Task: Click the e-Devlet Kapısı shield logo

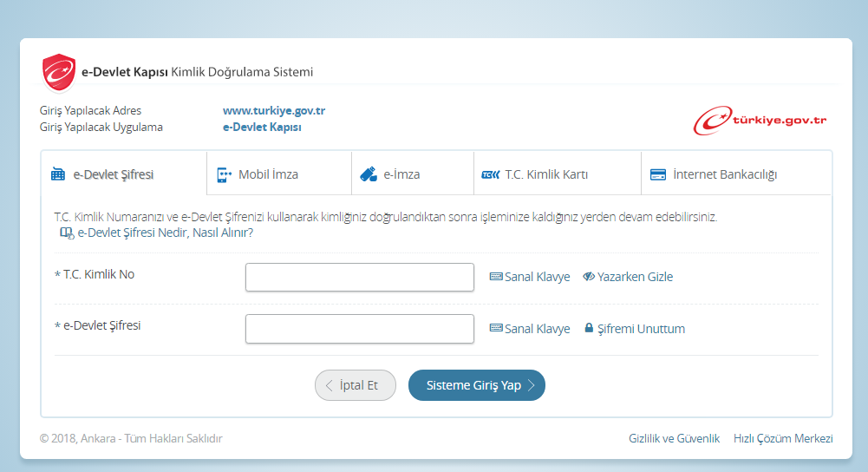Action: pos(59,73)
